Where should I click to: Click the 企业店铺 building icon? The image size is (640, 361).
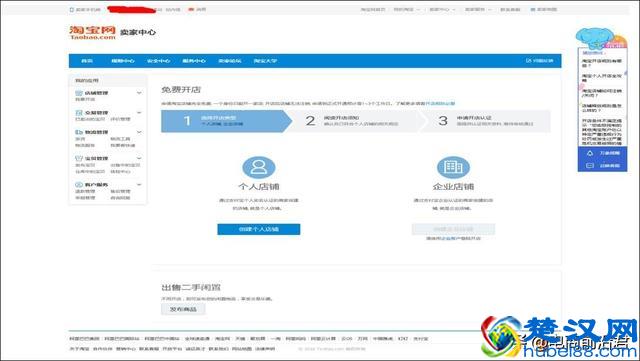coord(453,167)
